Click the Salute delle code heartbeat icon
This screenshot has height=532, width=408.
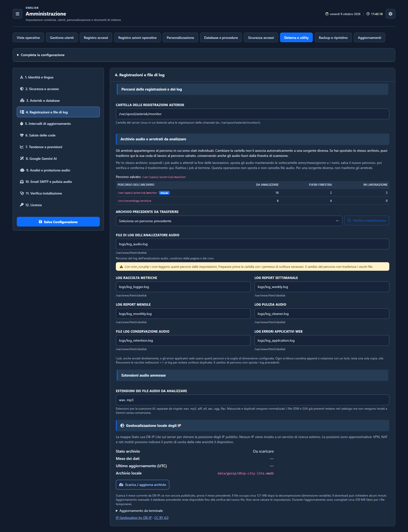[22, 135]
